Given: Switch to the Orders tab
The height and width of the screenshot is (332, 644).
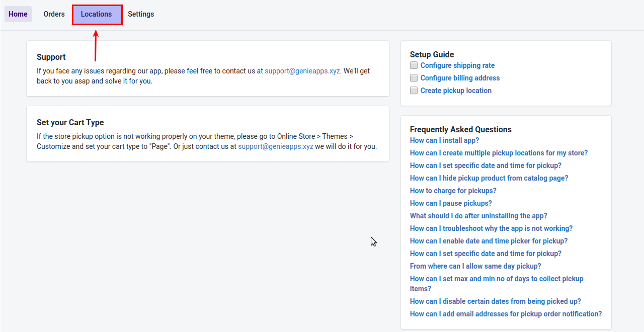Looking at the screenshot, I should 54,14.
